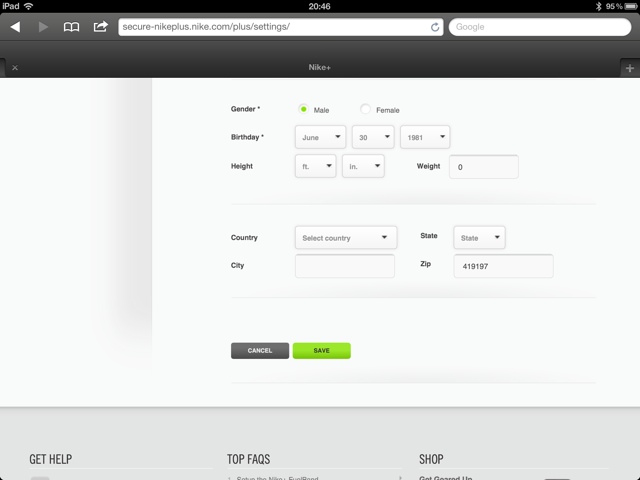The image size is (640, 480).
Task: Reload the page with the refresh icon
Action: coord(435,27)
